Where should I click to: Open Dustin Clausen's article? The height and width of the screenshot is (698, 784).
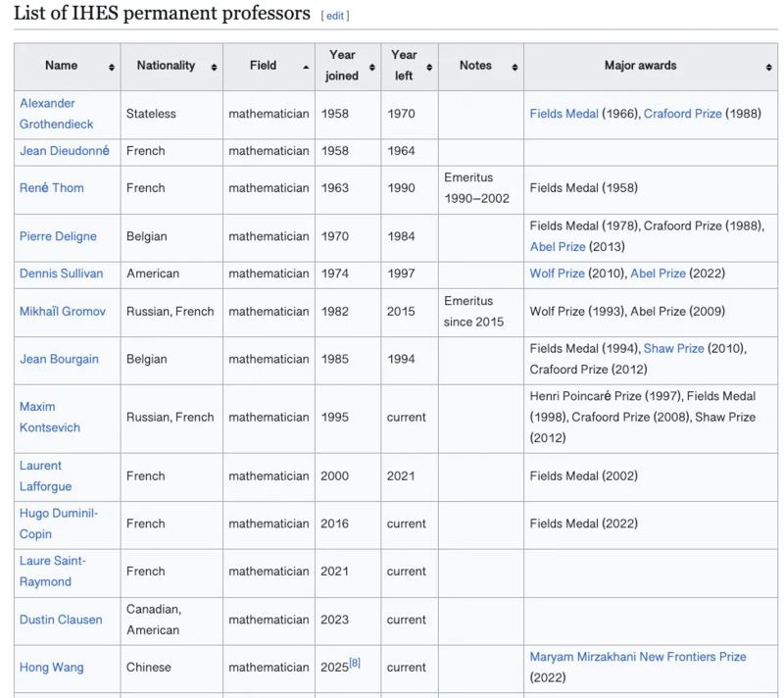coord(61,620)
